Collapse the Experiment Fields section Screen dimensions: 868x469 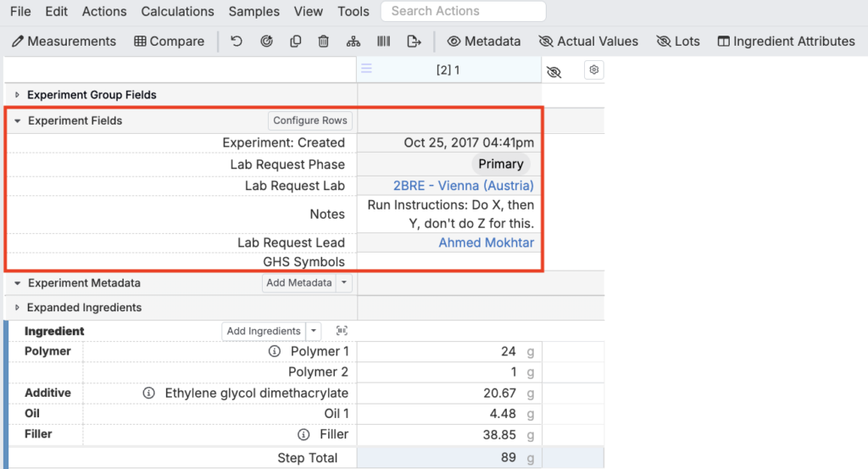click(x=17, y=121)
